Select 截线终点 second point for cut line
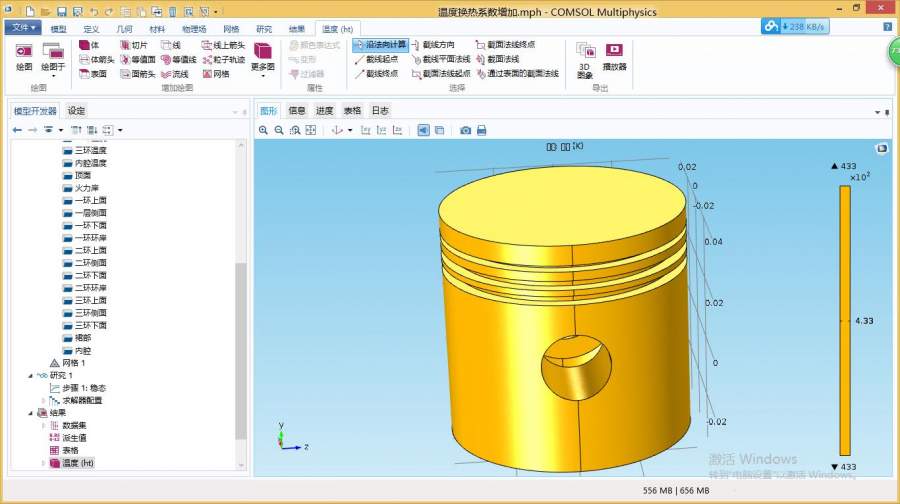 coord(377,73)
